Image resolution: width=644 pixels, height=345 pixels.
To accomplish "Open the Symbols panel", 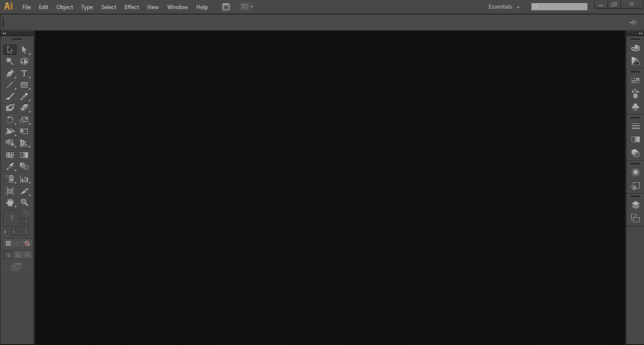I will pos(635,107).
